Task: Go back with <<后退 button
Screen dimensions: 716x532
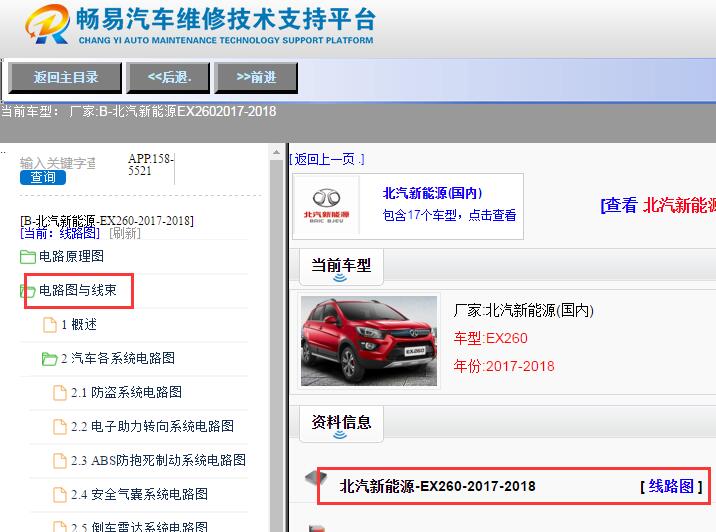Action: point(168,78)
